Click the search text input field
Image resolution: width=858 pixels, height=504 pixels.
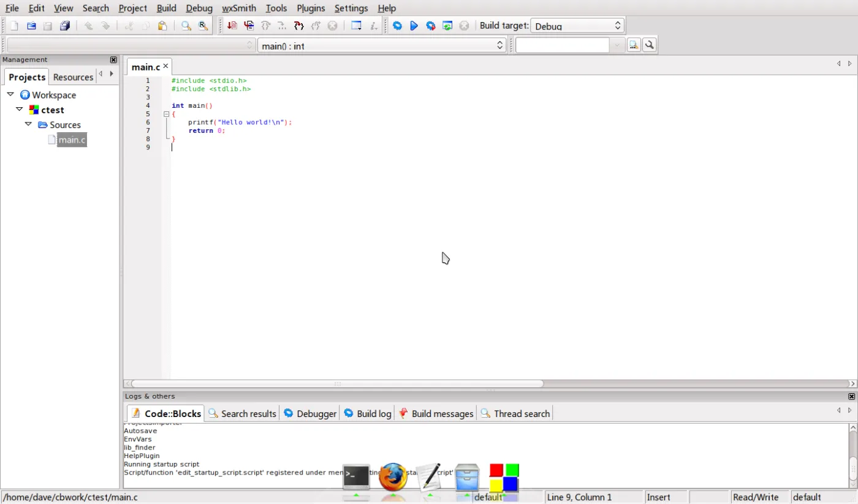click(x=563, y=45)
